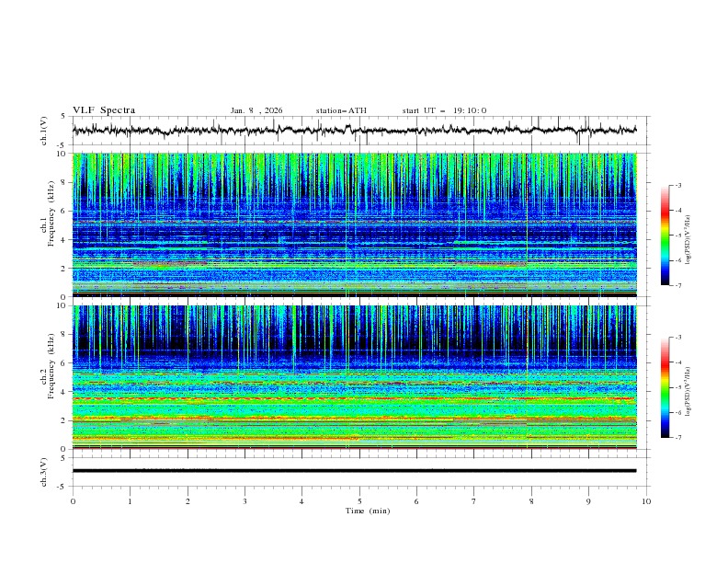Click the '-3' value on upper colorbar
Screen dimensions: 728x563
[x=677, y=185]
